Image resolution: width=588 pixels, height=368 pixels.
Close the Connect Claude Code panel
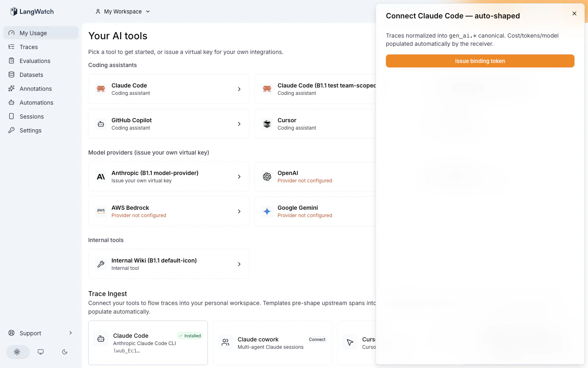pos(575,13)
